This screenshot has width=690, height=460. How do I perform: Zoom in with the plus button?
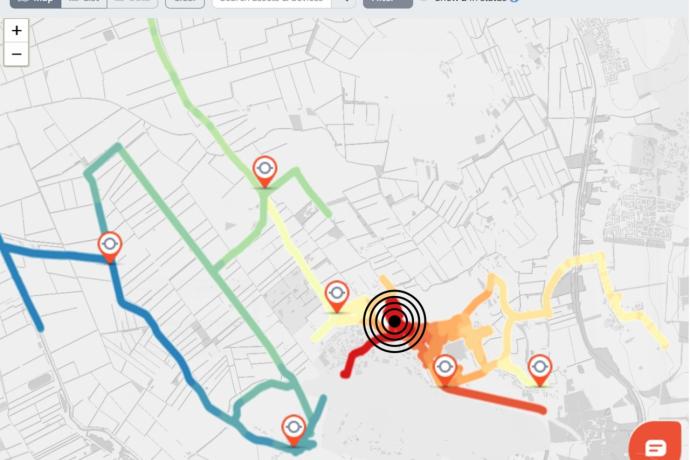coord(16,30)
